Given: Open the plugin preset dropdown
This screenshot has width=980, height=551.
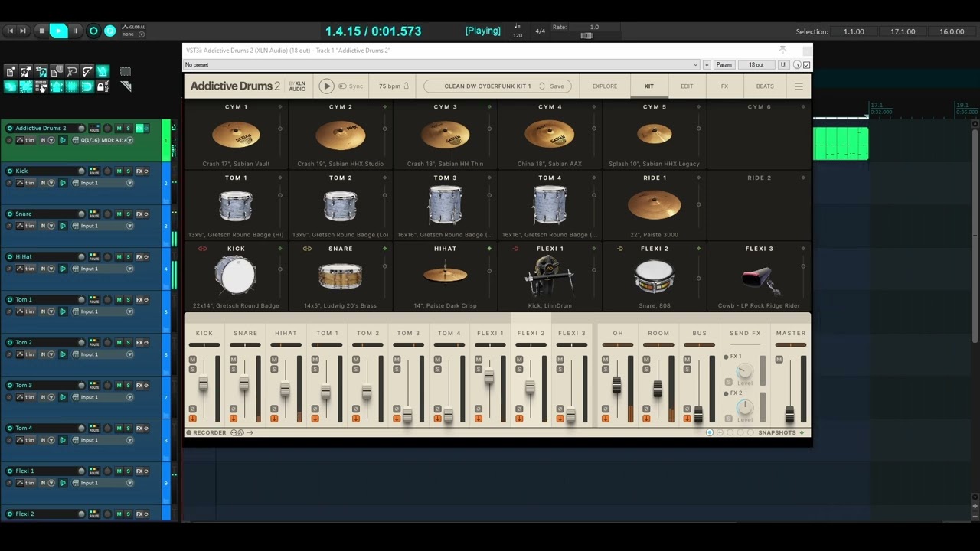Looking at the screenshot, I should click(441, 65).
